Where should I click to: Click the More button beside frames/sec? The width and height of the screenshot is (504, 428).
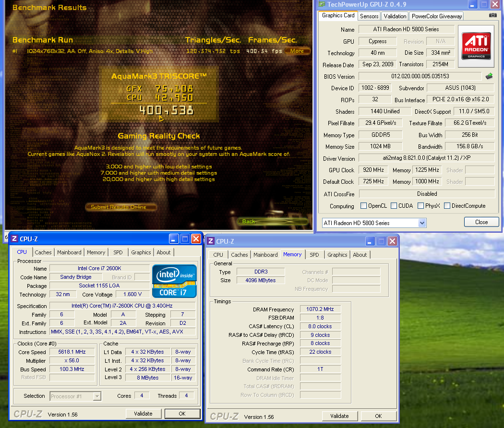[297, 51]
